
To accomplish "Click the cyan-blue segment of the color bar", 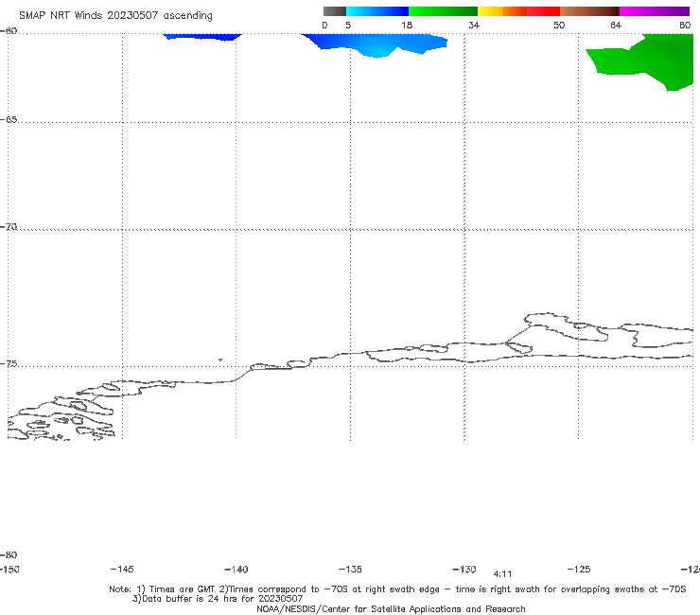I will pos(377,11).
